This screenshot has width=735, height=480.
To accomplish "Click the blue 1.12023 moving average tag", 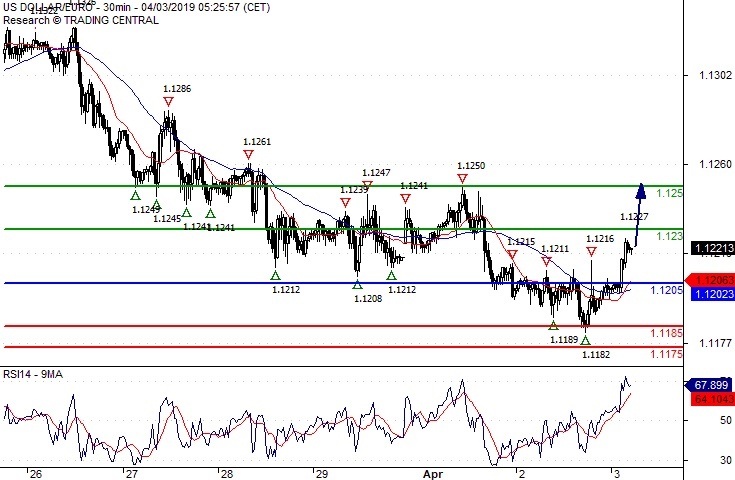I will point(713,294).
